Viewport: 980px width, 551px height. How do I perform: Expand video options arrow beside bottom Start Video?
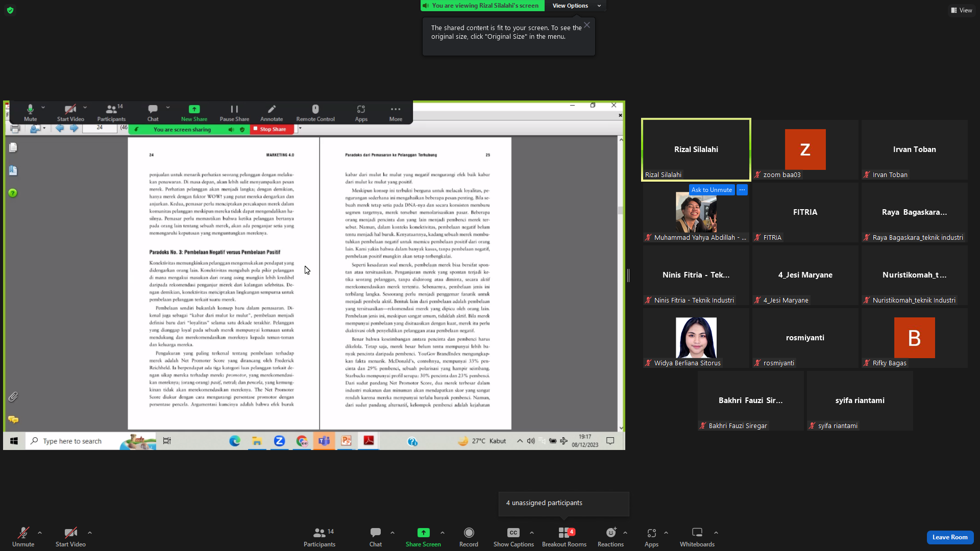(x=90, y=533)
